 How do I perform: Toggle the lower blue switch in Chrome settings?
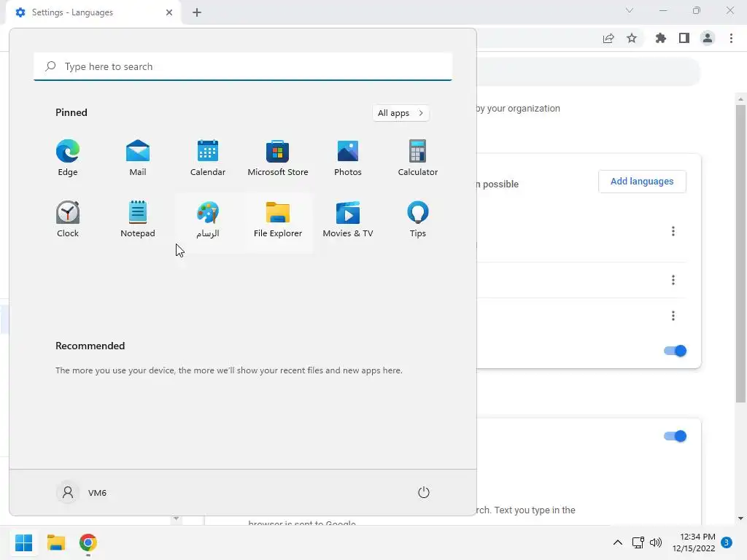675,436
